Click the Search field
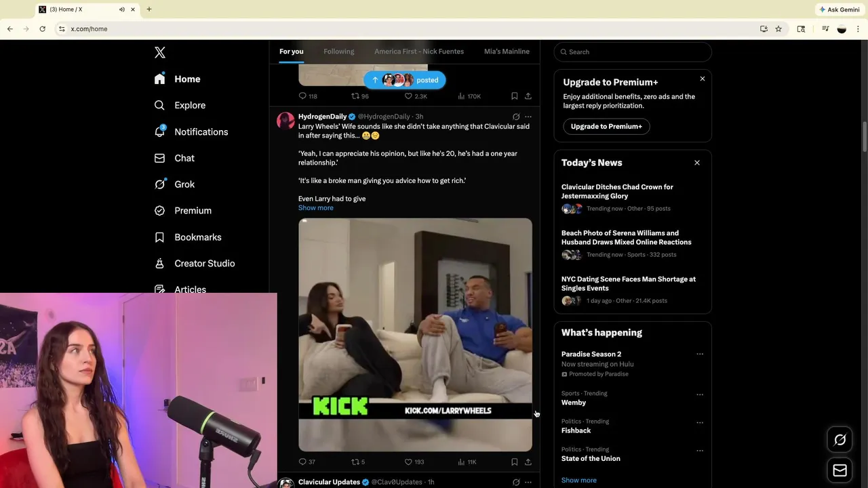868x488 pixels. tap(633, 52)
